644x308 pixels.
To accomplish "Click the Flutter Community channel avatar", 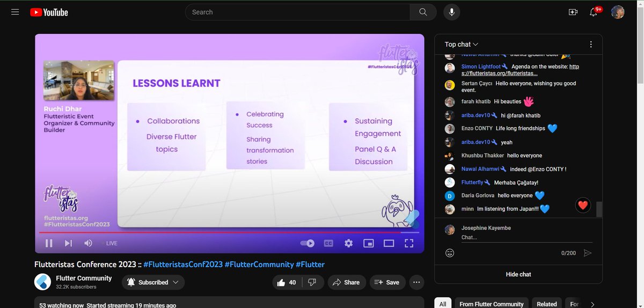I will (43, 282).
